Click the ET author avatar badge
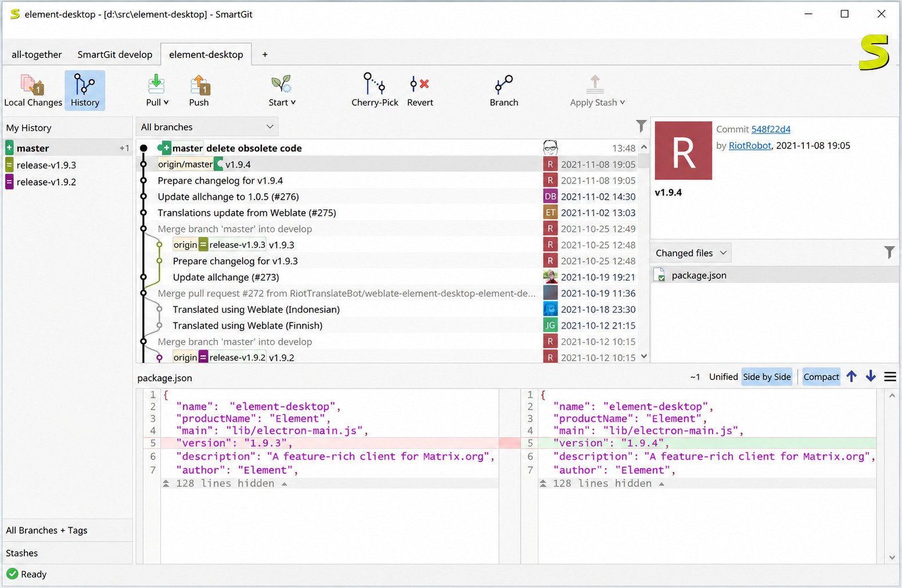This screenshot has height=588, width=902. pyautogui.click(x=550, y=212)
